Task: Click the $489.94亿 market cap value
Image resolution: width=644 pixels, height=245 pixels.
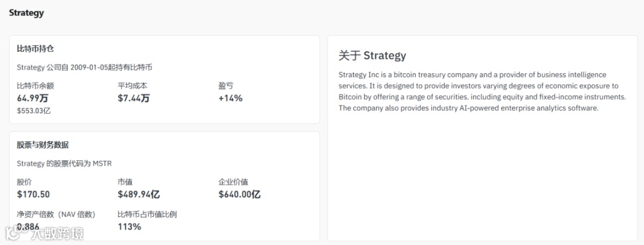Action: click(x=139, y=194)
